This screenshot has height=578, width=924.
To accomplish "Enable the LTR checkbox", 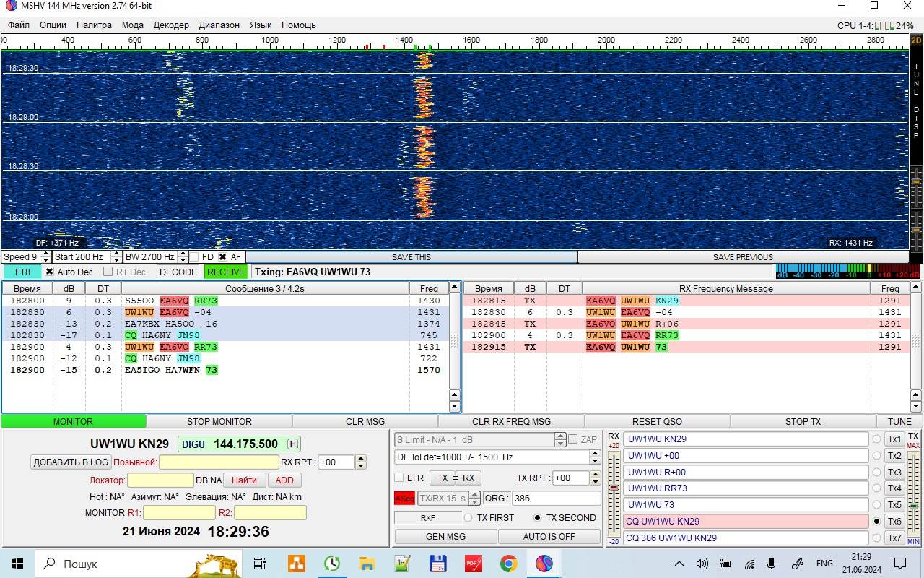I will click(398, 478).
